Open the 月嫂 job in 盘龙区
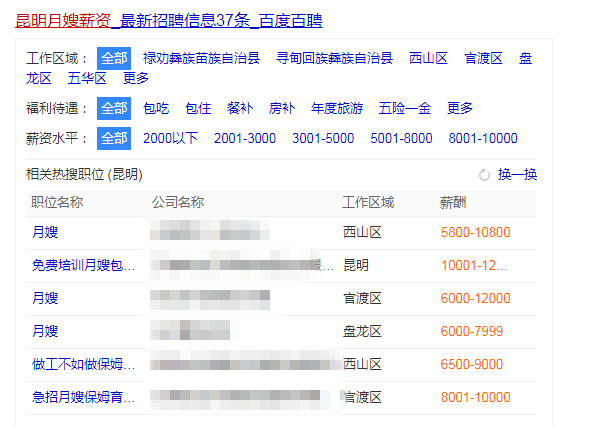Image resolution: width=591 pixels, height=426 pixels. pos(45,331)
